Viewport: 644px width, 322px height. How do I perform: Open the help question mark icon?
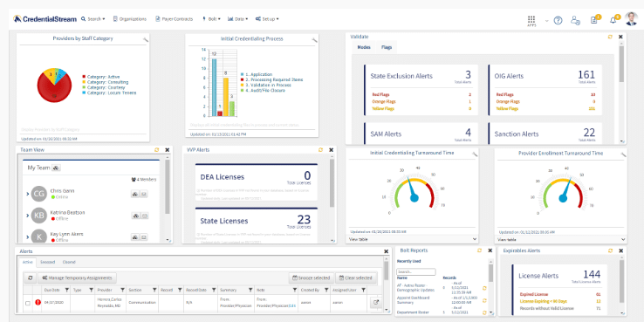click(558, 20)
